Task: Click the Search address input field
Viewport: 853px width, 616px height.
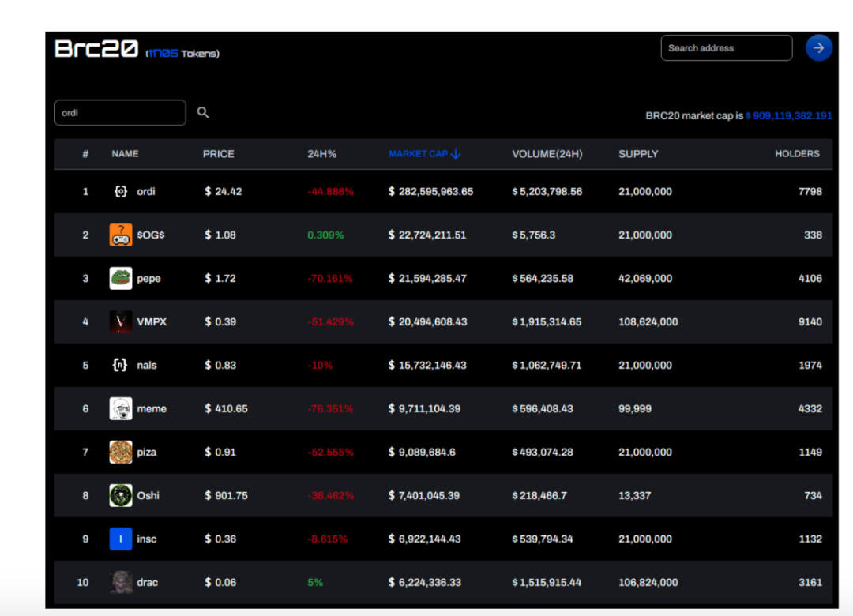Action: pos(726,48)
